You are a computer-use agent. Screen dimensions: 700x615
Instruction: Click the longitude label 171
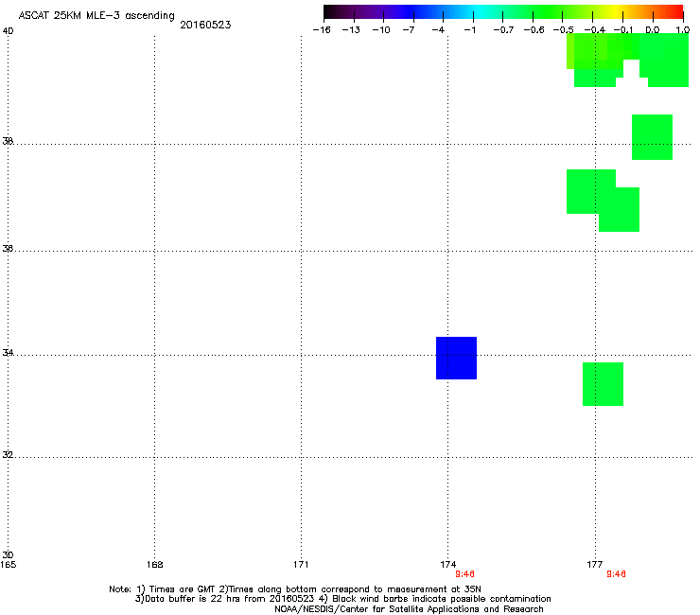(302, 565)
